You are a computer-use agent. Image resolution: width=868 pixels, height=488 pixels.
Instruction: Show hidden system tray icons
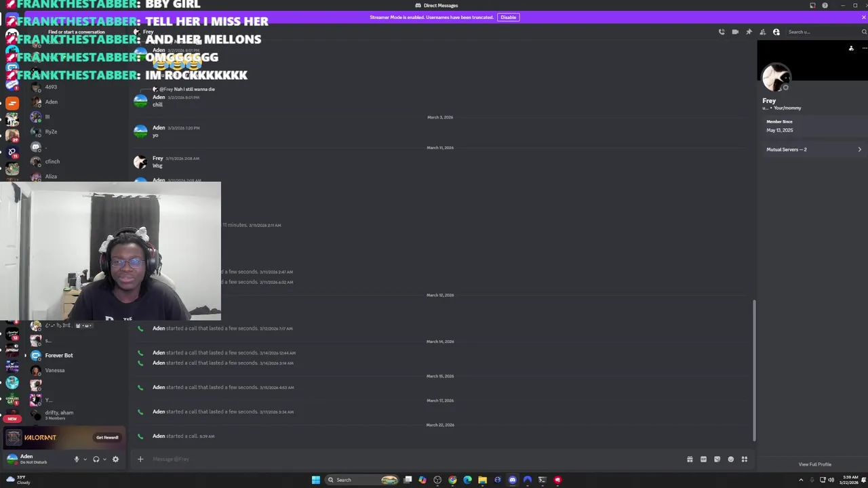click(x=802, y=480)
